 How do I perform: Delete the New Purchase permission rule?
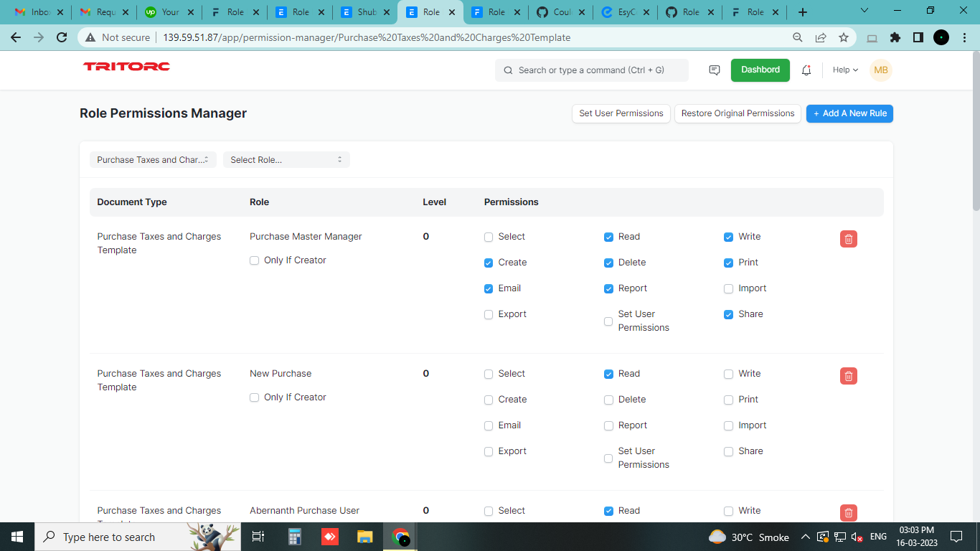848,375
